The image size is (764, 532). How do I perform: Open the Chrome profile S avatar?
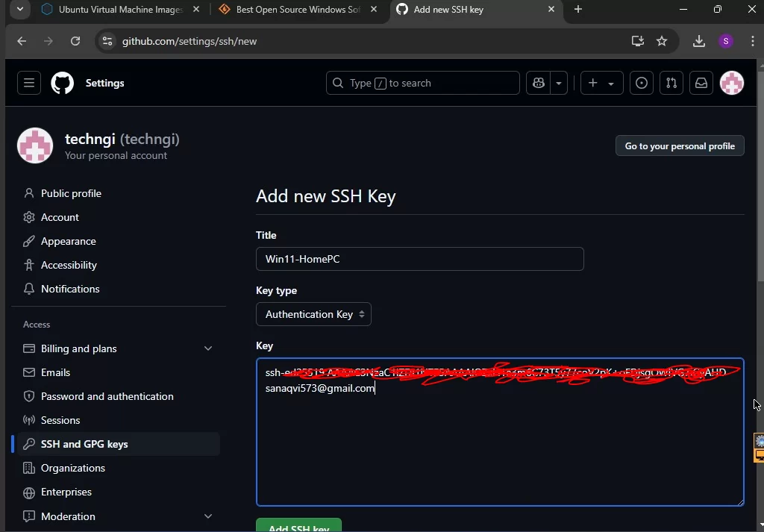[726, 41]
